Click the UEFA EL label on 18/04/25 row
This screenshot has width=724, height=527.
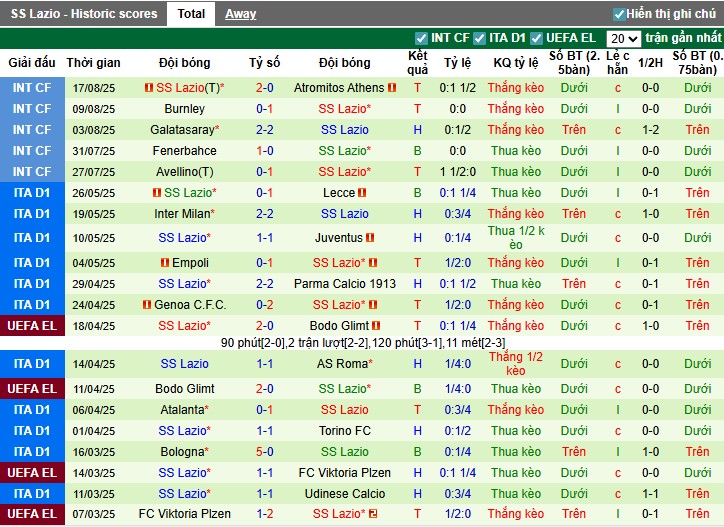(x=31, y=326)
